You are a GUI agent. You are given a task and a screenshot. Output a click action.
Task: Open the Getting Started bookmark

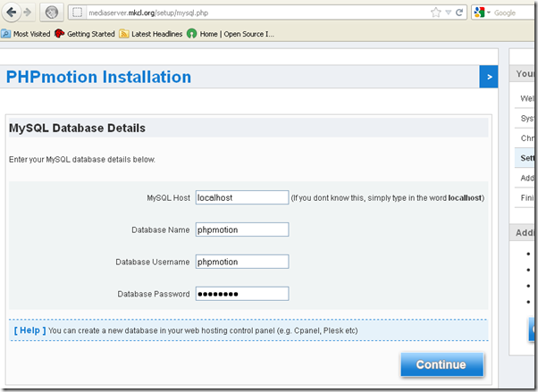(x=85, y=34)
